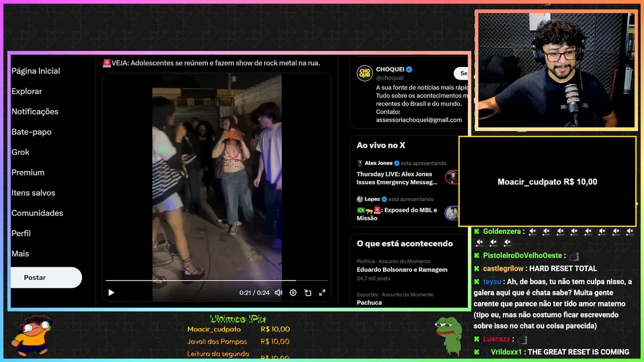Click the CHOQUEI verified badge
The height and width of the screenshot is (362, 644).
point(410,69)
